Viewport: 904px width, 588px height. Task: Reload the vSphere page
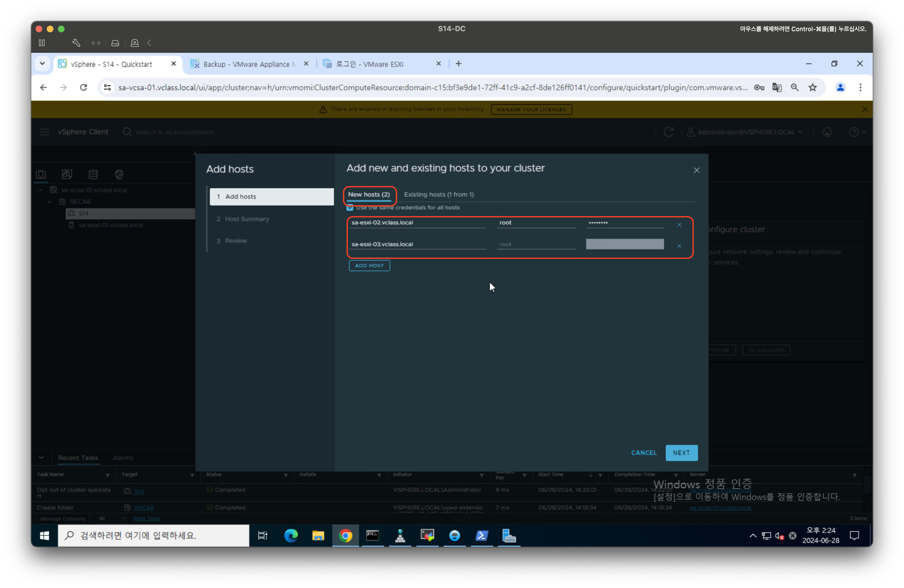pos(83,88)
